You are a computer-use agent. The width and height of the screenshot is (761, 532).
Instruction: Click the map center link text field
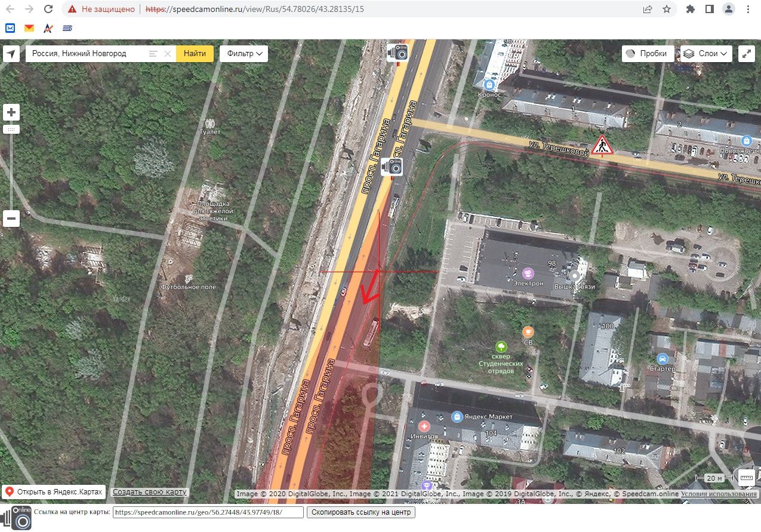click(208, 512)
